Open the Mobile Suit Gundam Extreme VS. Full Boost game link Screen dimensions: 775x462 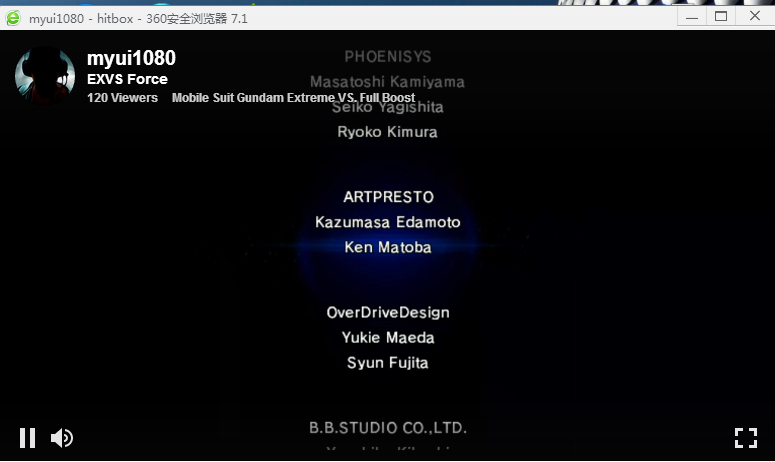[x=293, y=98]
